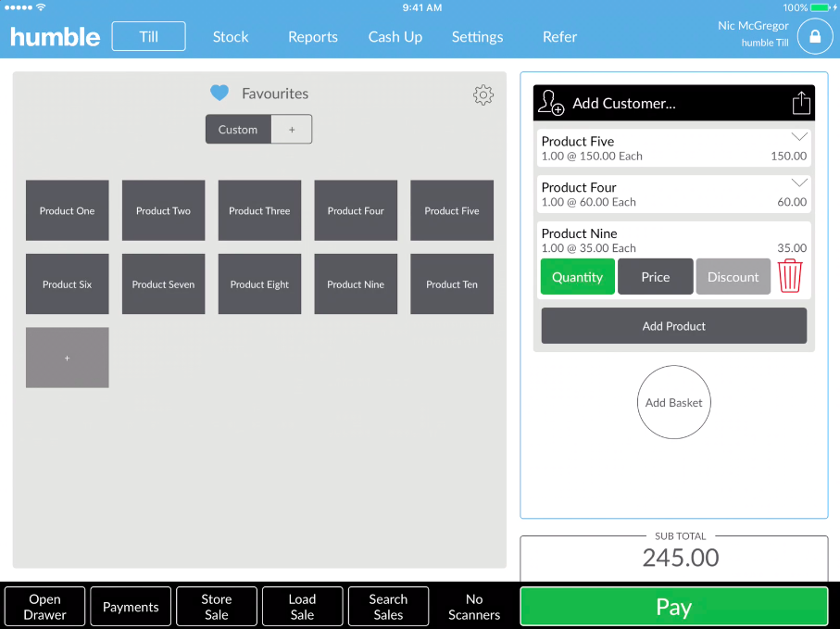Viewport: 840px width, 629px height.
Task: Switch to the Till tab
Action: (x=148, y=36)
